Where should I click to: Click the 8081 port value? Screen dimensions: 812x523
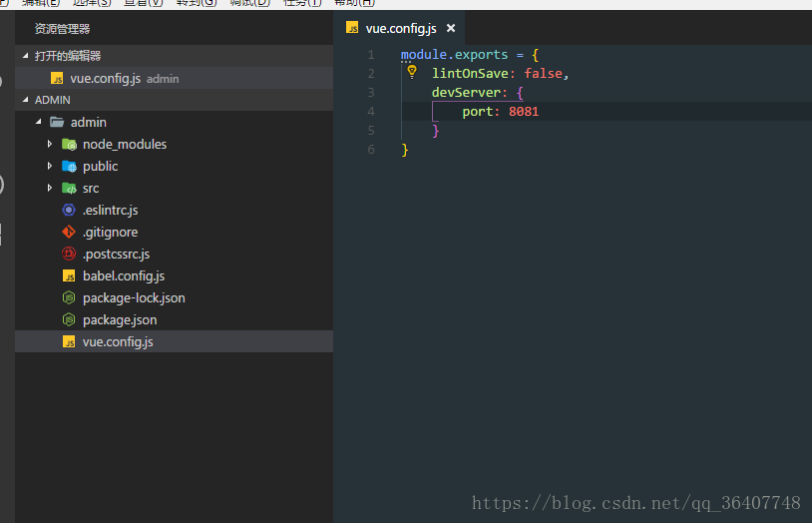click(x=524, y=112)
